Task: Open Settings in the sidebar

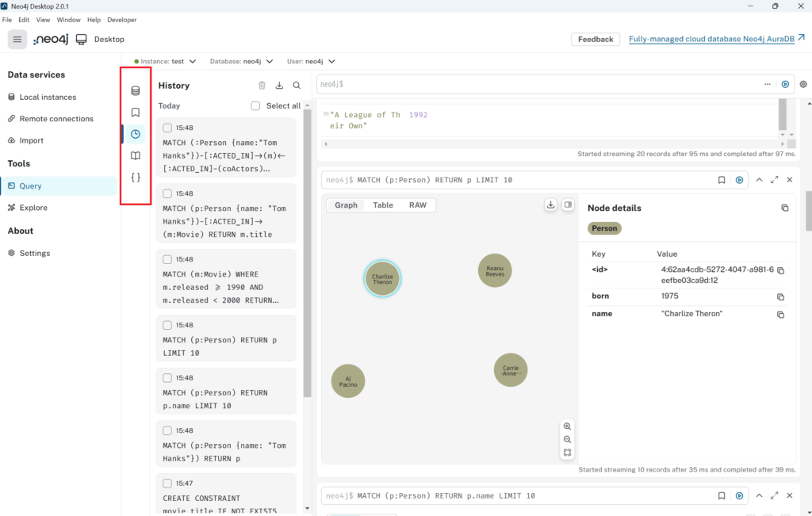Action: [x=35, y=253]
